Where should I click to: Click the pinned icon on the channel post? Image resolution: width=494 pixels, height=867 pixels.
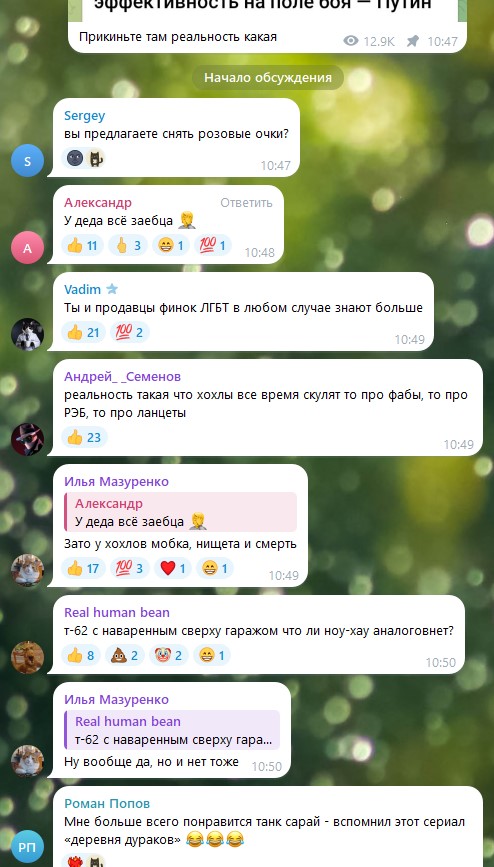click(x=413, y=41)
